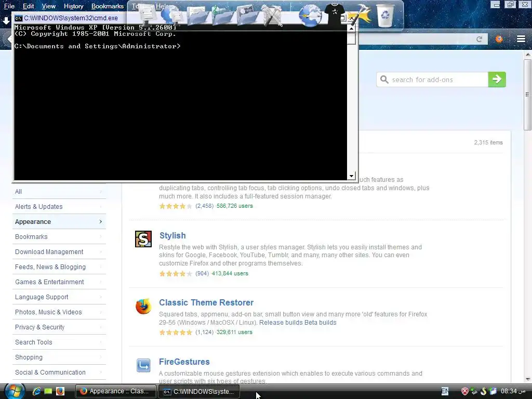Viewport: 532px width, 399px height.
Task: Launch Firefox from the quick launch bar
Action: (x=60, y=391)
